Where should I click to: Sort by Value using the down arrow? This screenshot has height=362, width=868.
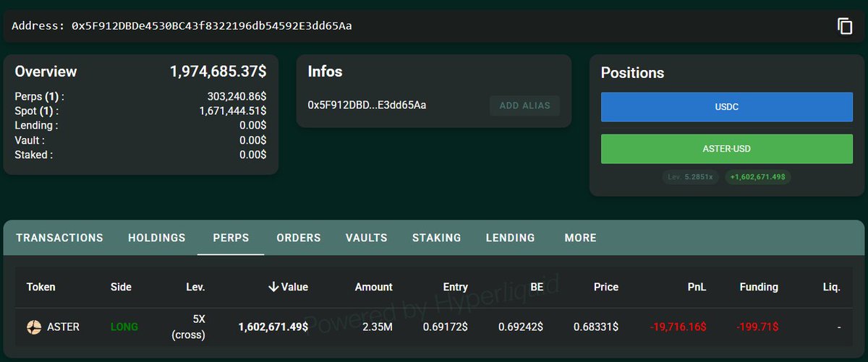pyautogui.click(x=273, y=287)
